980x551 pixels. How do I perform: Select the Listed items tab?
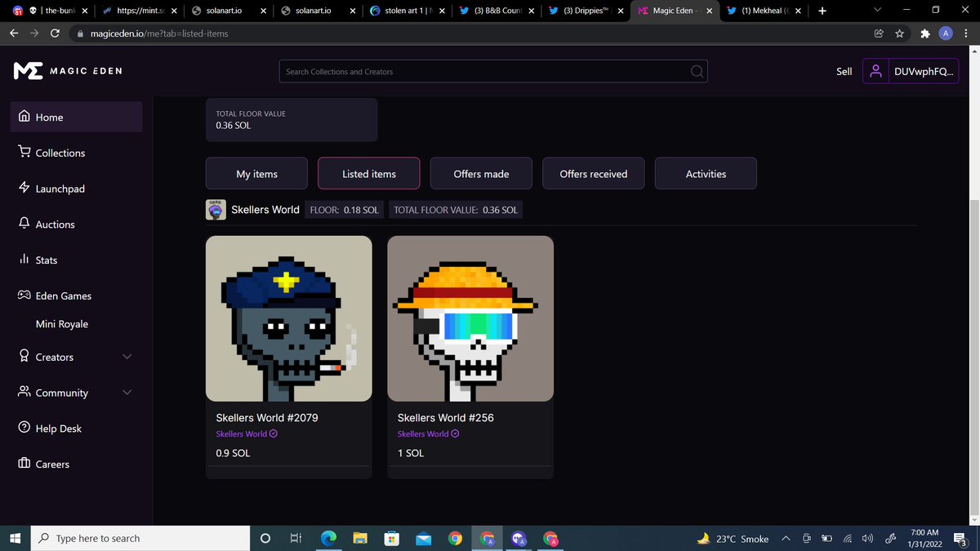point(369,173)
